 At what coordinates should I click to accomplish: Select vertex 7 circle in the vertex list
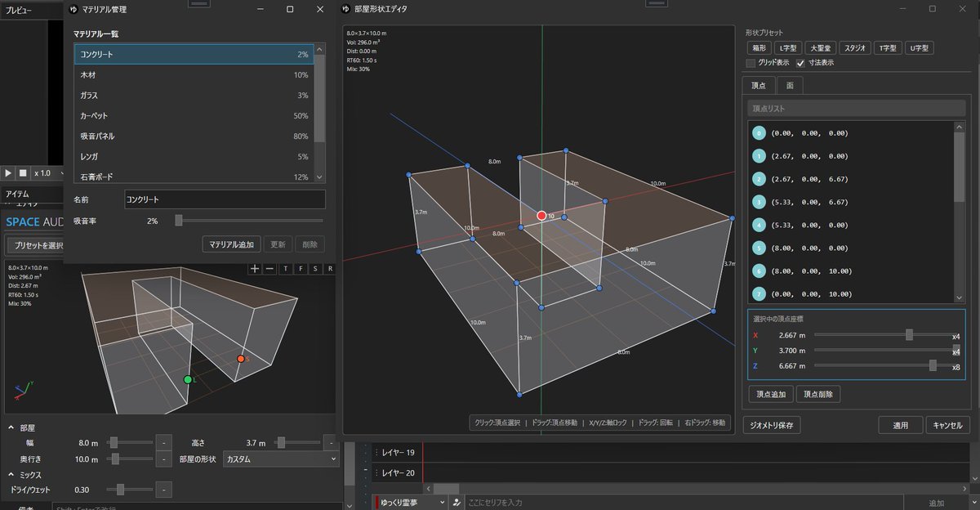point(759,293)
